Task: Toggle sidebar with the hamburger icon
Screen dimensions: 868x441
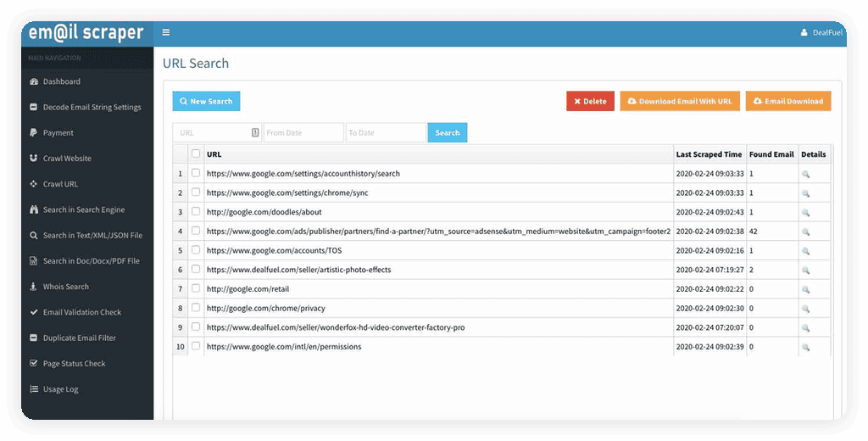Action: click(x=165, y=33)
